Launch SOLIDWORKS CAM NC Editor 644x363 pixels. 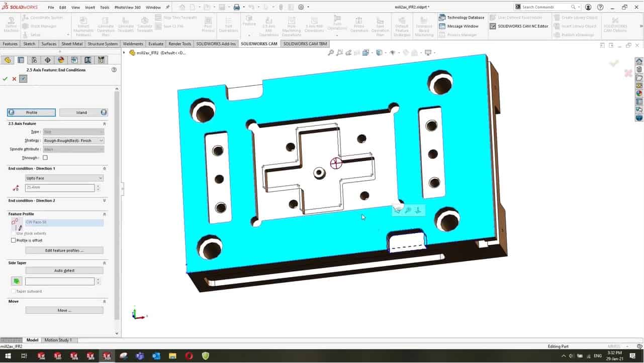(x=518, y=26)
